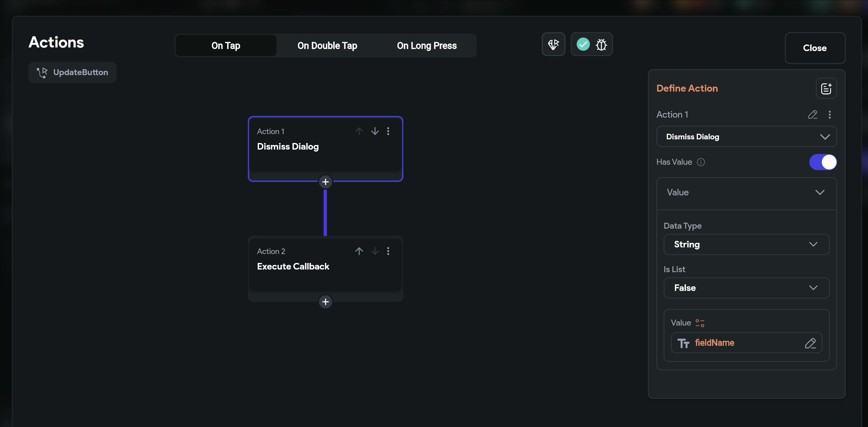Click the Close button
The width and height of the screenshot is (868, 427).
coord(814,48)
